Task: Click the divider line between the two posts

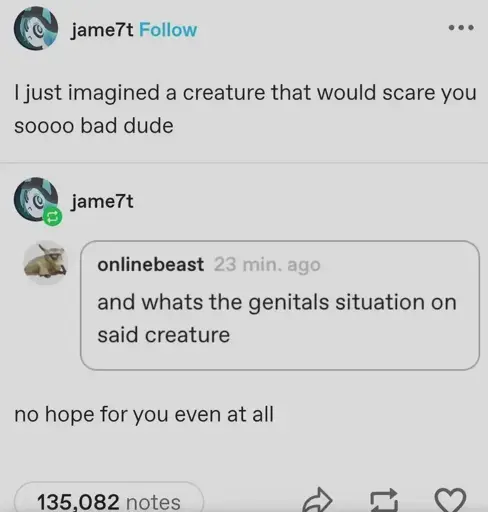Action: (244, 163)
